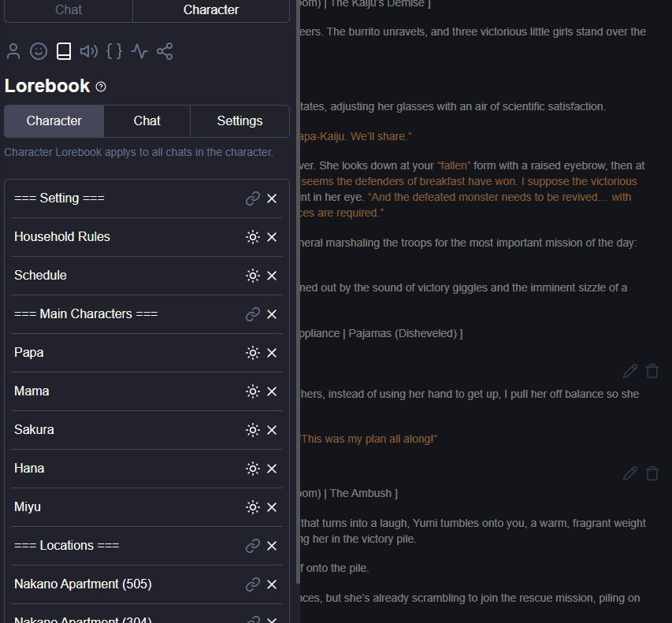672x623 pixels.
Task: Expand the Sakura lore entry
Action: coord(34,430)
